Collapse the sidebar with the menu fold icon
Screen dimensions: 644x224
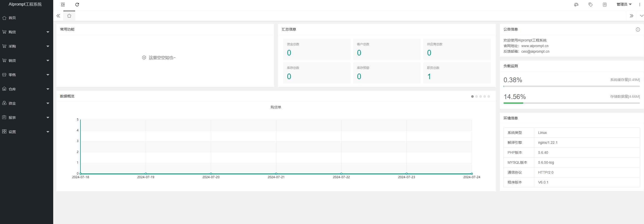tap(63, 5)
